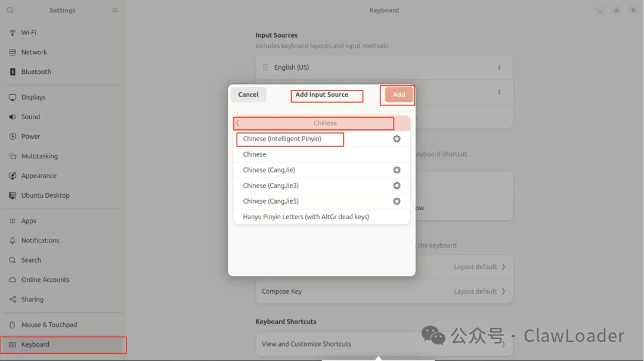Click the Add button in dialog
This screenshot has height=361, width=644.
[398, 94]
